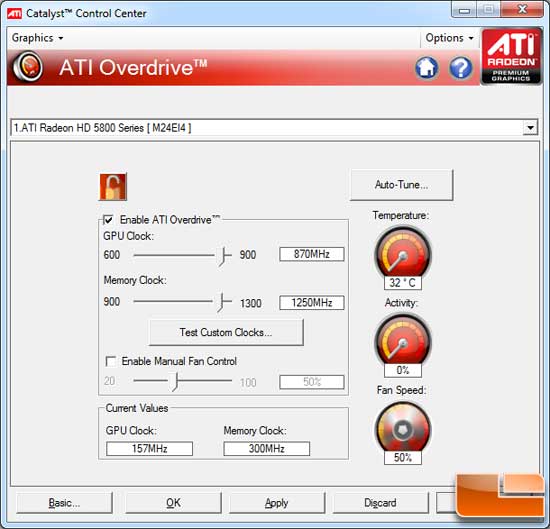This screenshot has width=550, height=529.
Task: Open the Graphics menu
Action: (x=37, y=38)
